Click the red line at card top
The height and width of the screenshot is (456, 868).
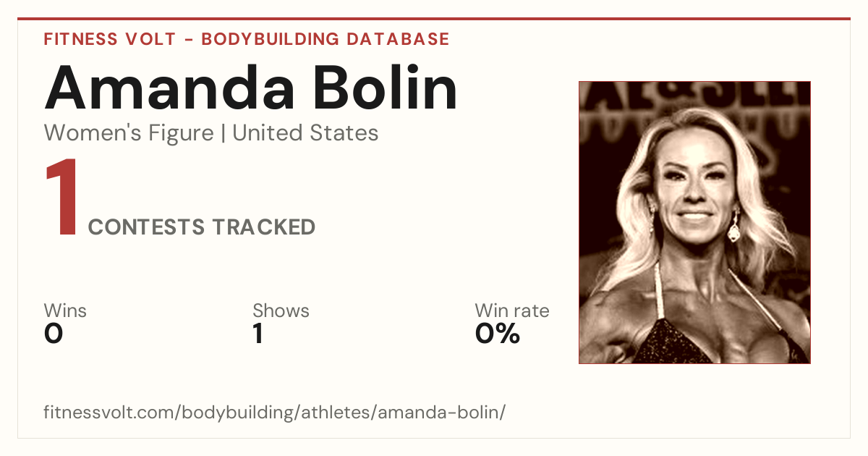[x=434, y=19]
